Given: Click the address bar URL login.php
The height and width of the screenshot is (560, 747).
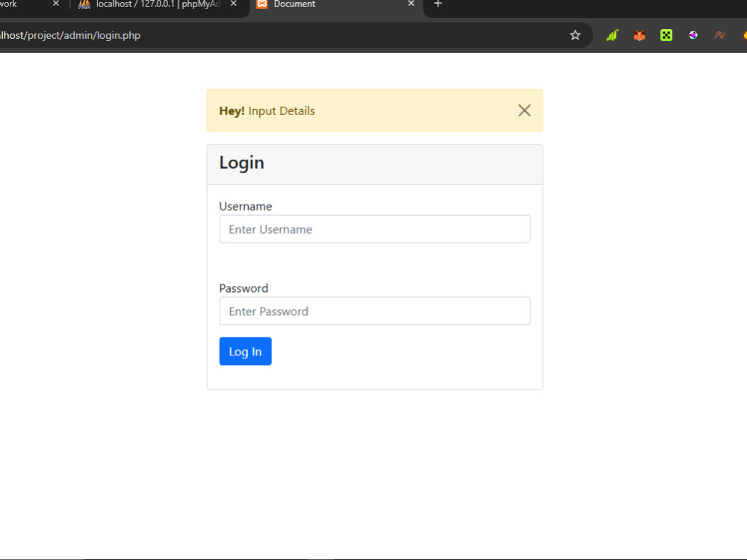Looking at the screenshot, I should tap(70, 35).
